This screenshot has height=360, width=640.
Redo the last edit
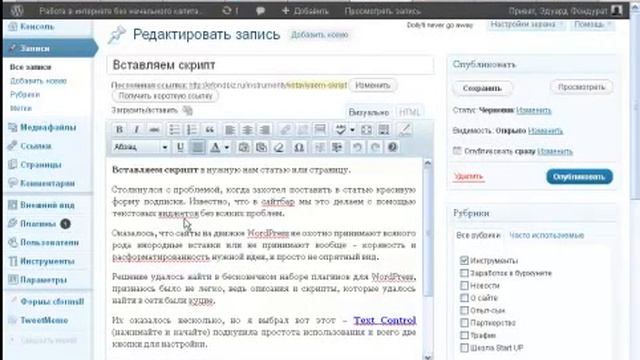pos(375,147)
